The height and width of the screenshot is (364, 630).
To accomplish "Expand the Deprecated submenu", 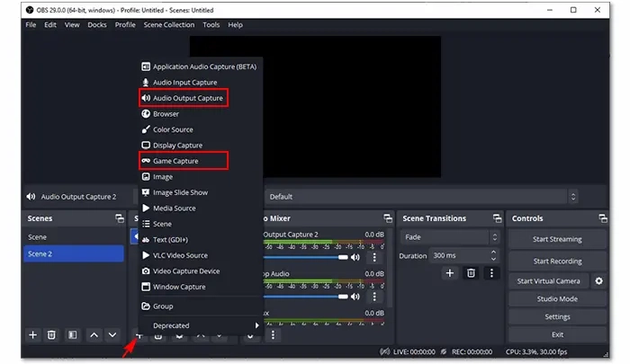I will coord(201,325).
